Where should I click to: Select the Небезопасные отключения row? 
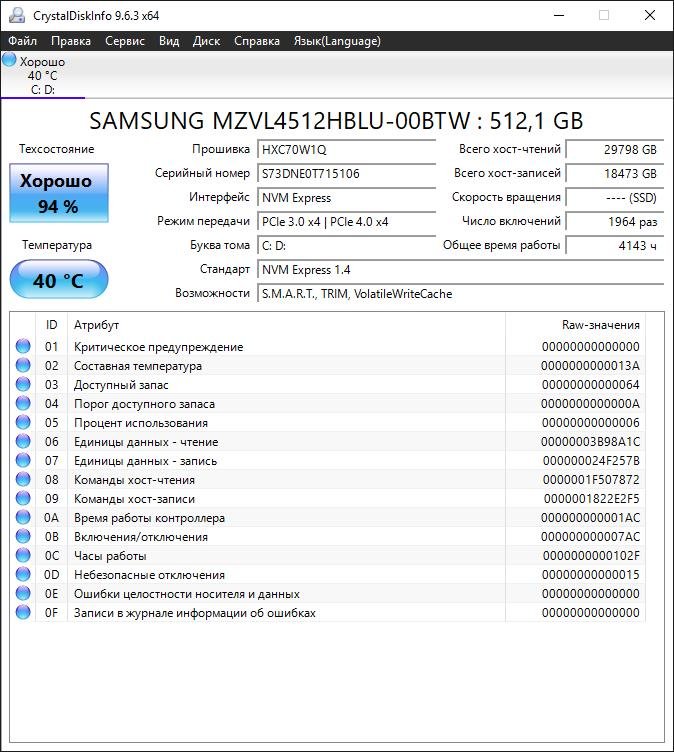(x=328, y=575)
